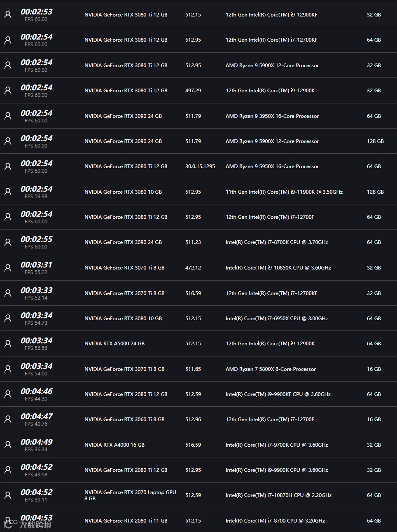Viewport: 397px width, 532px height.
Task: Open the user icon for the RTX 3070 Laptop entry
Action: point(8,495)
